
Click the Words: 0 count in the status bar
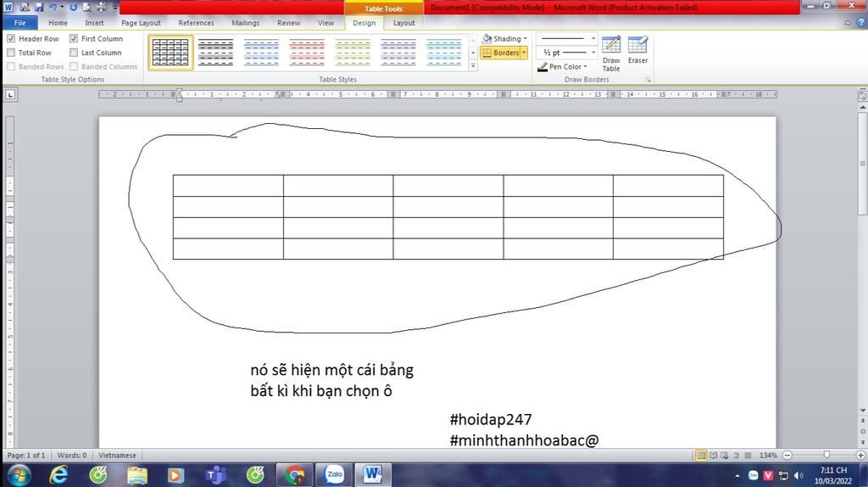[x=72, y=456]
